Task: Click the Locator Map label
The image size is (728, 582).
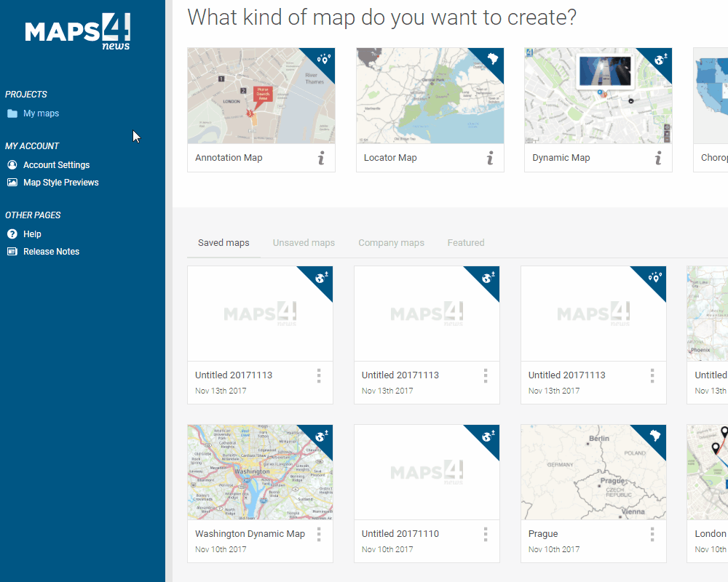Action: point(390,158)
